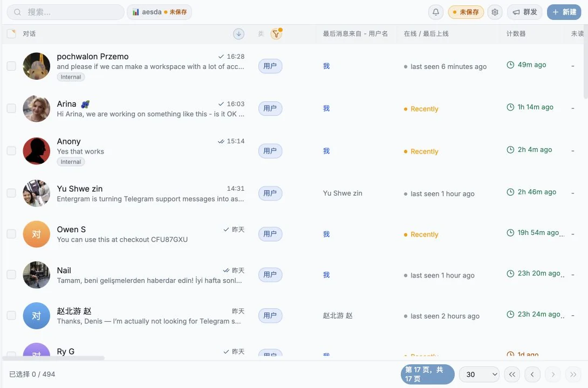The width and height of the screenshot is (588, 388).
Task: Click the search input field
Action: (66, 12)
